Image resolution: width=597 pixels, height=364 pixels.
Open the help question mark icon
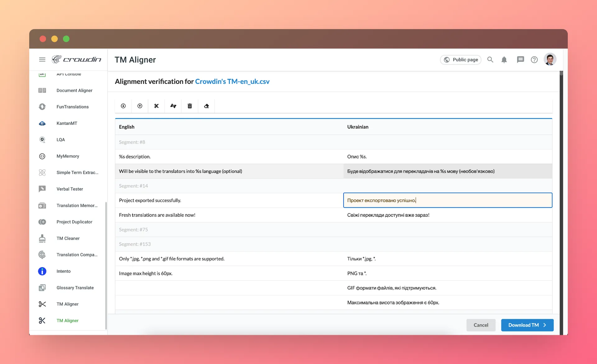[x=534, y=60]
